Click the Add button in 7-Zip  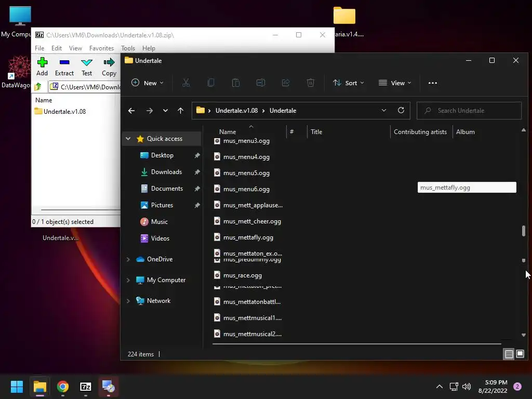click(42, 67)
